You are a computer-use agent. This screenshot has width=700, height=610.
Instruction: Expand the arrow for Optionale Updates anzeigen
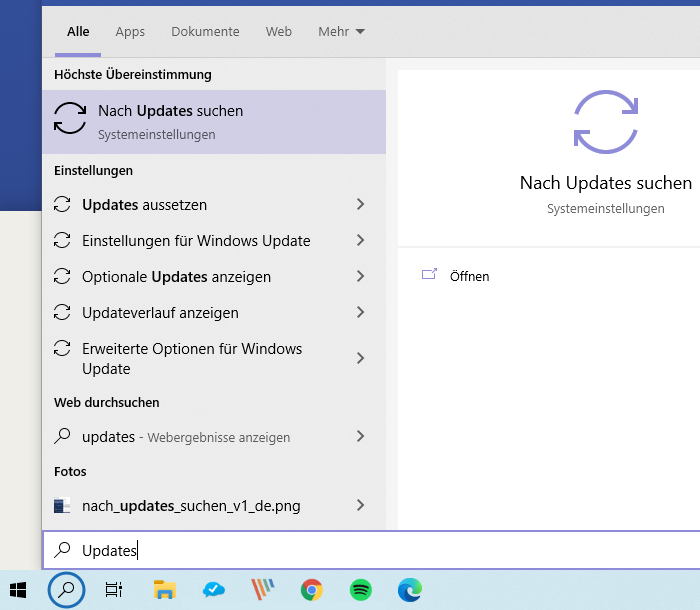point(361,276)
